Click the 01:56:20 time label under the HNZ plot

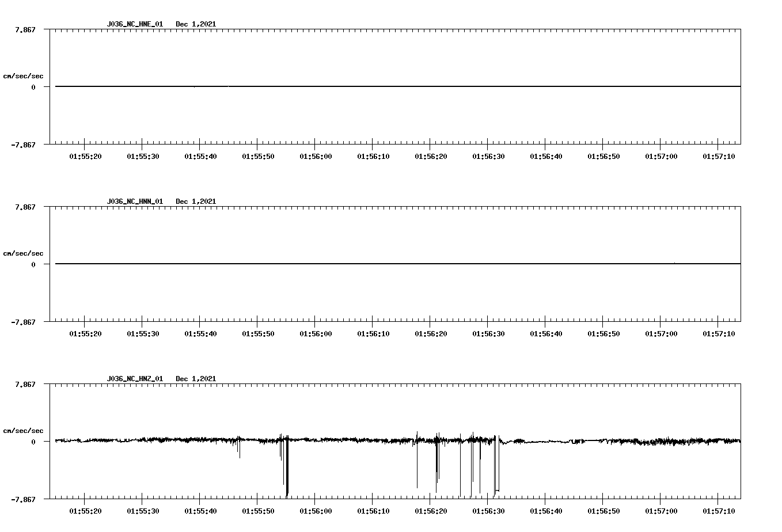[431, 511]
